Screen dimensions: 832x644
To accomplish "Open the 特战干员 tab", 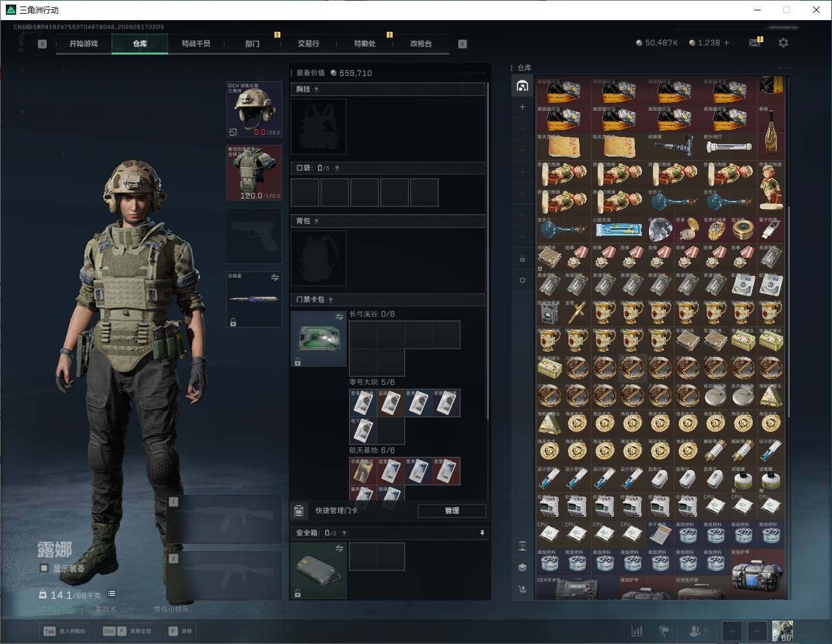I will pos(196,43).
